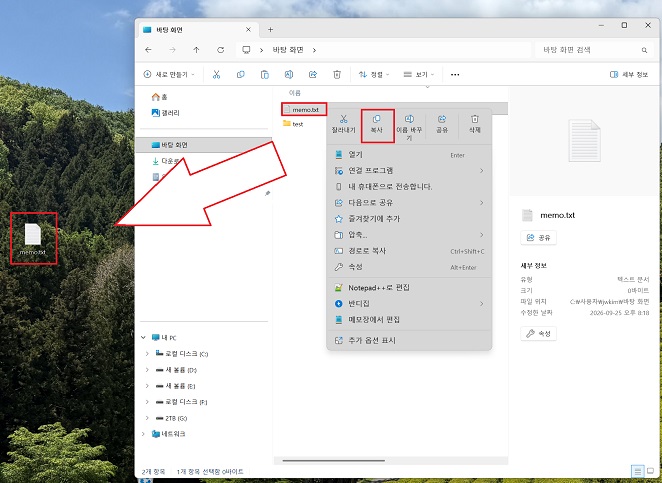Open the 반디집 submenu
The height and width of the screenshot is (483, 662).
click(x=409, y=304)
